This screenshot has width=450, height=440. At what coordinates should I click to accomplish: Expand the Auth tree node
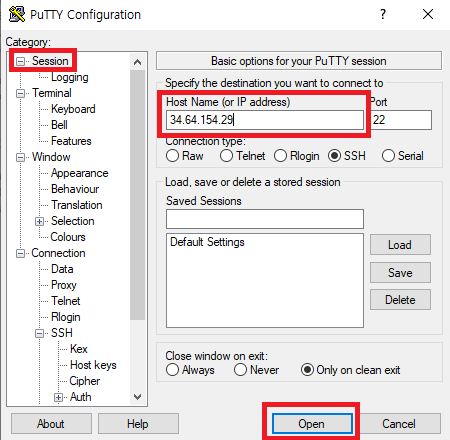click(58, 397)
